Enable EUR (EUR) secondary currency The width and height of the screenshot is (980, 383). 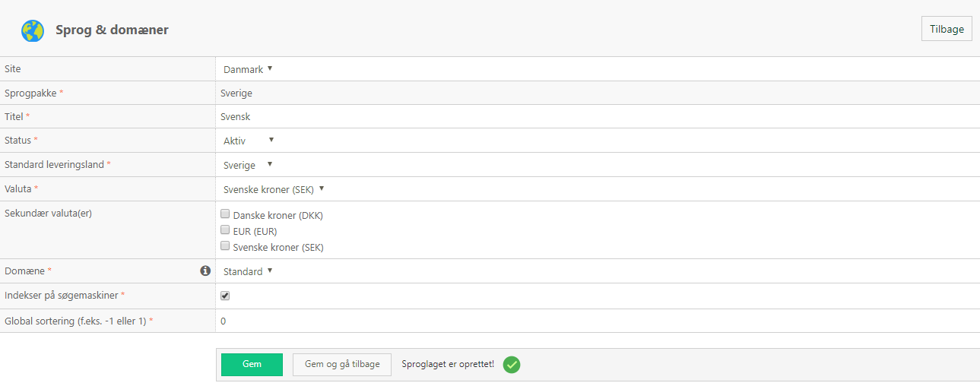point(225,230)
